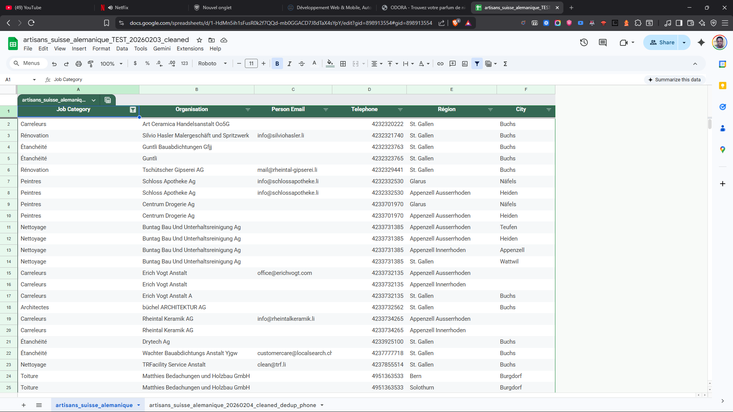Open the fill color picker
This screenshot has width=733, height=412.
(x=330, y=64)
